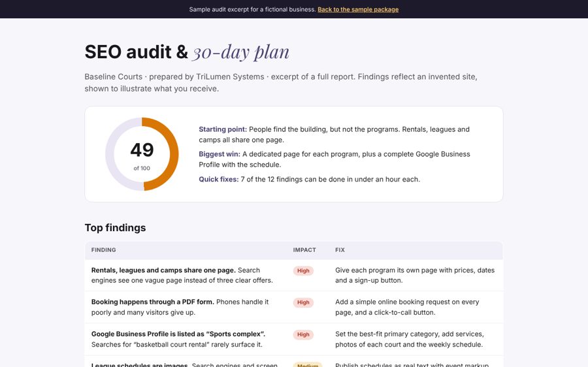The image size is (588, 367).
Task: Click 'Booking happens through a PDF form.'
Action: tap(153, 302)
